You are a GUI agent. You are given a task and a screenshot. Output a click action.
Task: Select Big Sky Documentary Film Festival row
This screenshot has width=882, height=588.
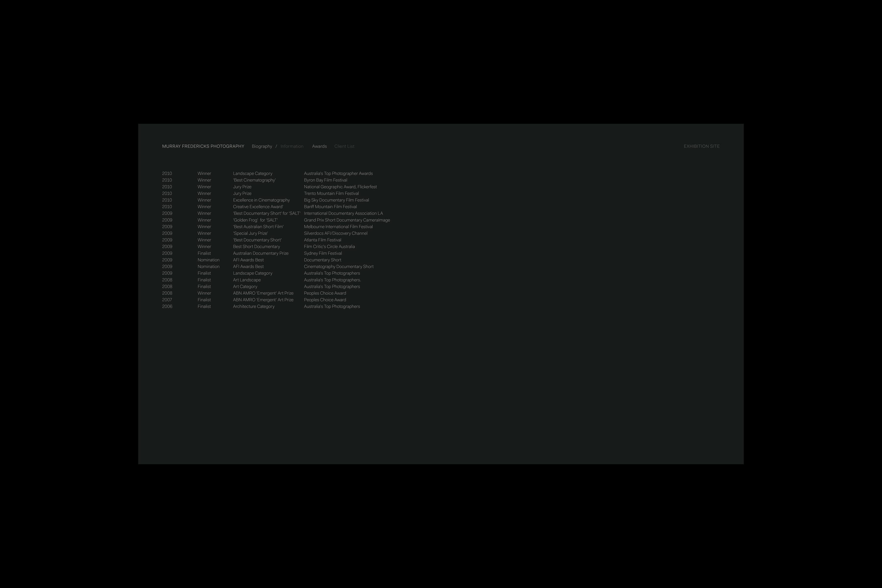(336, 200)
